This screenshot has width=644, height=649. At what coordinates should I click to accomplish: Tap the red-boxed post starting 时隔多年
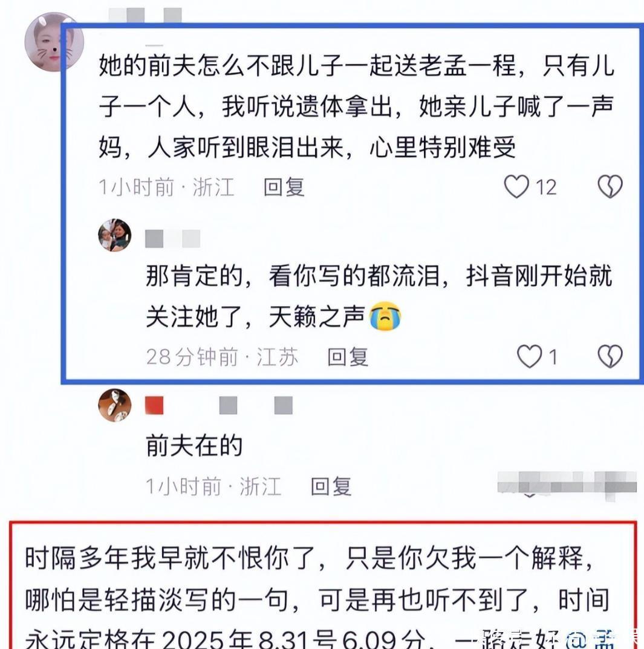(x=323, y=585)
